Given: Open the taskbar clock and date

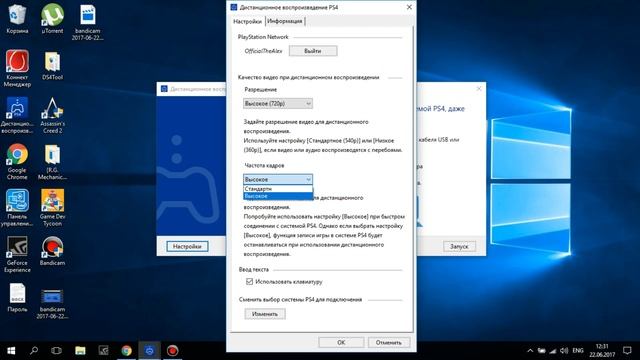Looking at the screenshot, I should tap(602, 351).
